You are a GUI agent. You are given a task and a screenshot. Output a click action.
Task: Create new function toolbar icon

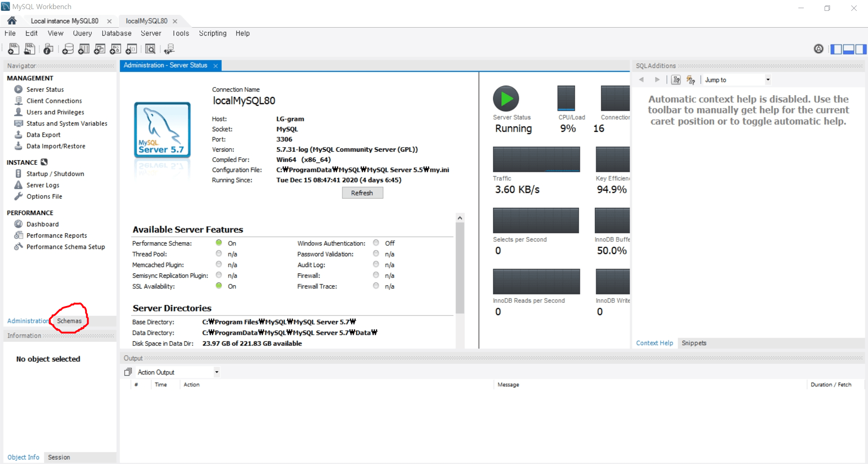click(131, 49)
